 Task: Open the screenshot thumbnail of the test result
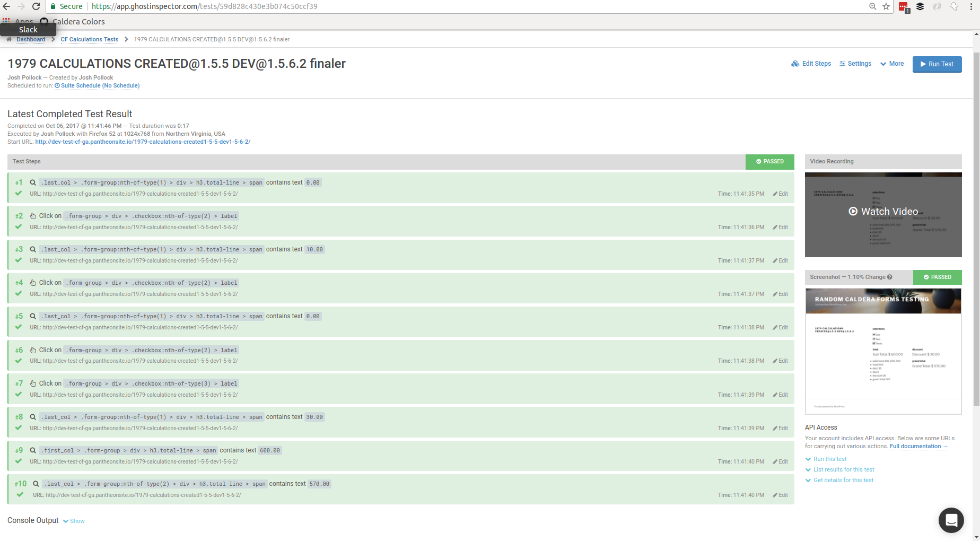pyautogui.click(x=883, y=351)
